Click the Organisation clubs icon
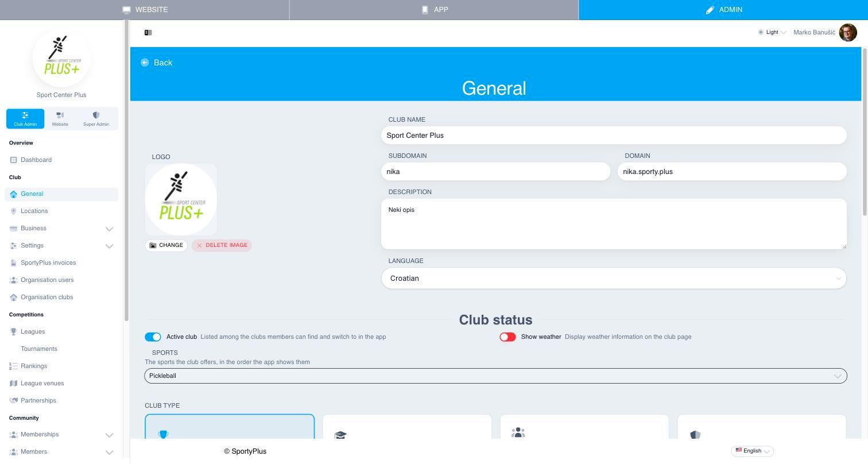Screen dimensions: 868x464 coord(14,297)
